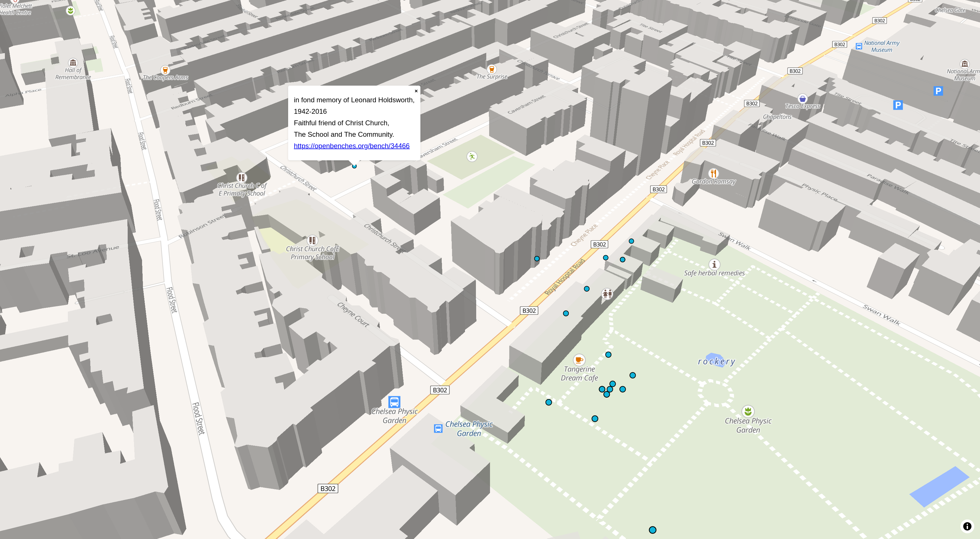Click the Safe herbal remedies info icon
The width and height of the screenshot is (980, 539).
(714, 264)
